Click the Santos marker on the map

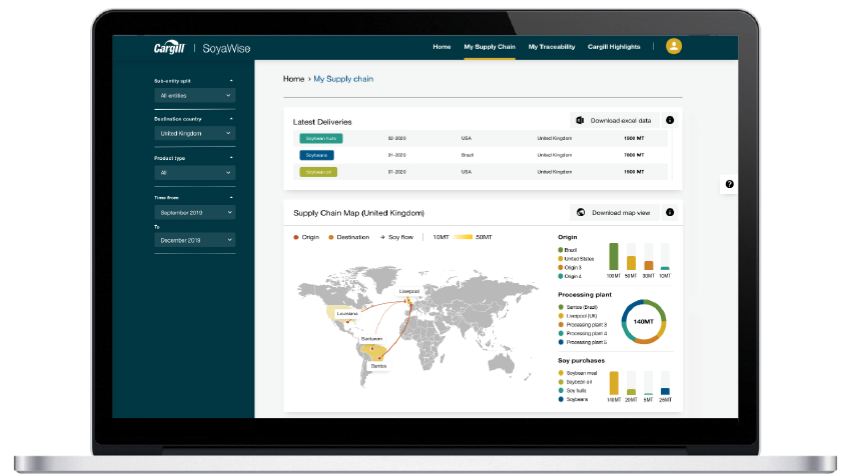tap(379, 360)
